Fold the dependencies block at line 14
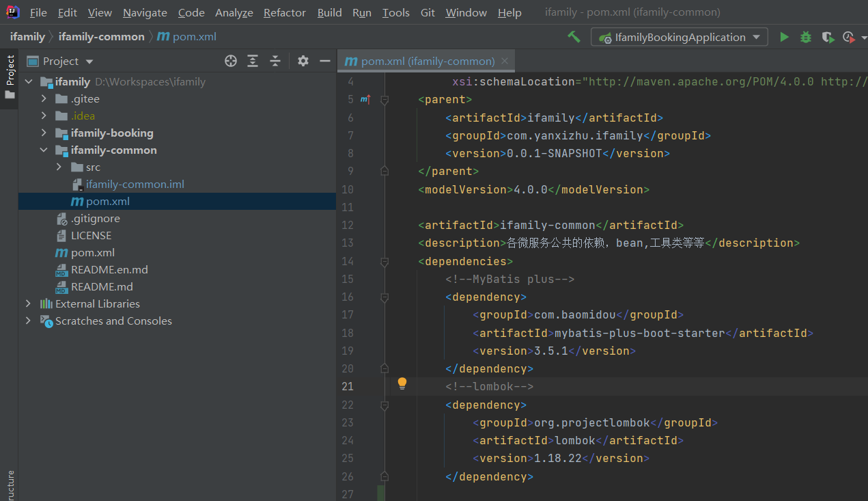Viewport: 868px width, 501px height. coord(384,262)
